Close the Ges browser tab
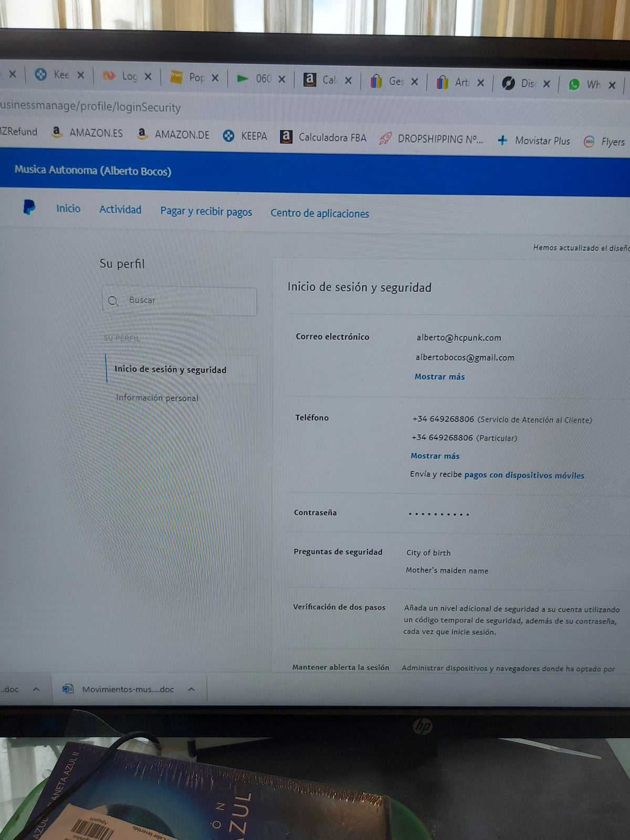 click(x=415, y=82)
